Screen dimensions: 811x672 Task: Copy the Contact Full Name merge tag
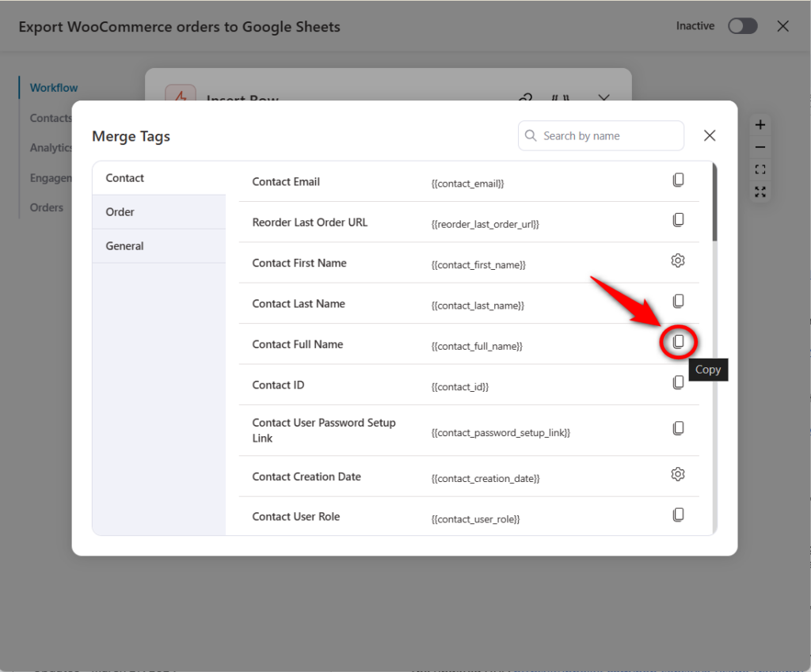point(678,342)
